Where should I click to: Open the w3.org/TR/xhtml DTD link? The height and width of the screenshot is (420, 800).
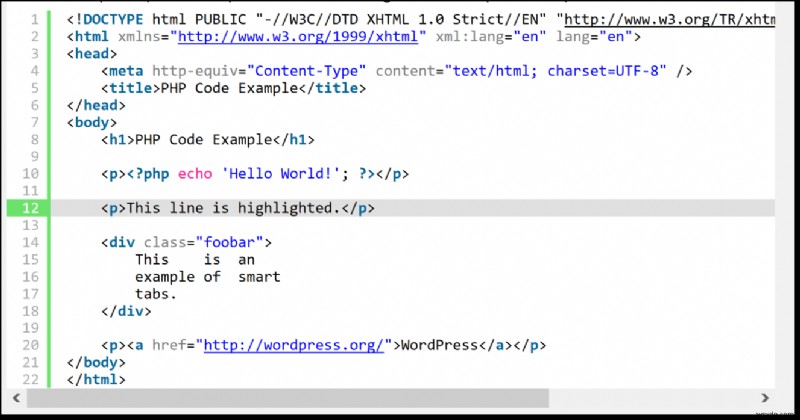pos(669,19)
